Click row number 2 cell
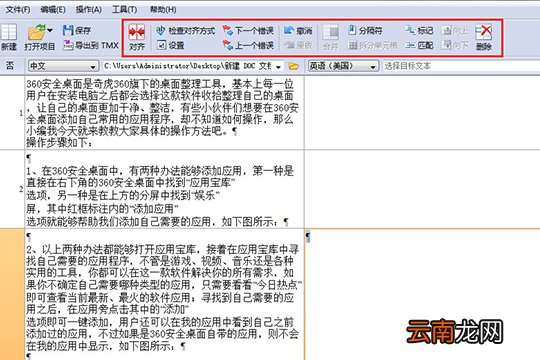540x360 pixels. pyautogui.click(x=12, y=189)
